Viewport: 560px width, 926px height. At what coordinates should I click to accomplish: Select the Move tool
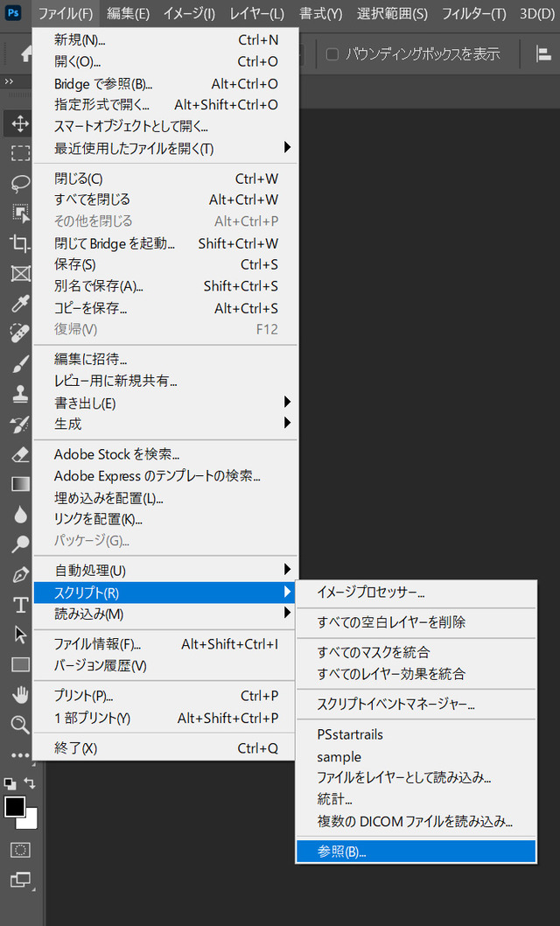pyautogui.click(x=20, y=123)
